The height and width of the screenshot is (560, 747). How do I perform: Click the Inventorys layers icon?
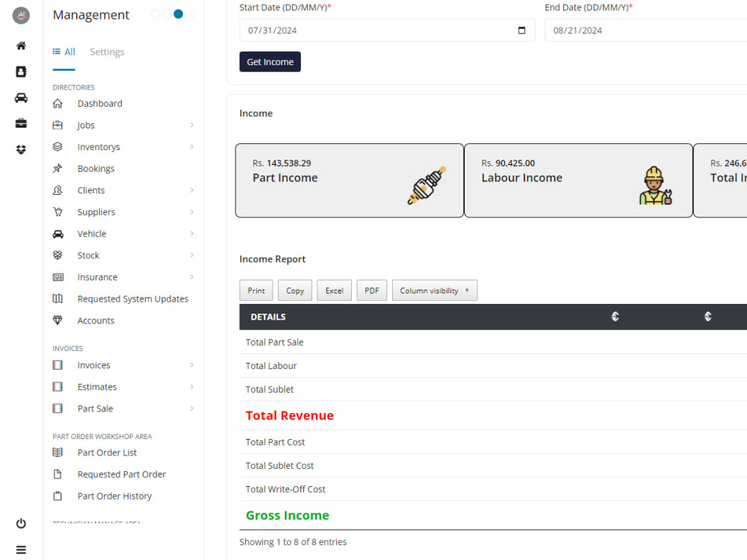coord(58,146)
